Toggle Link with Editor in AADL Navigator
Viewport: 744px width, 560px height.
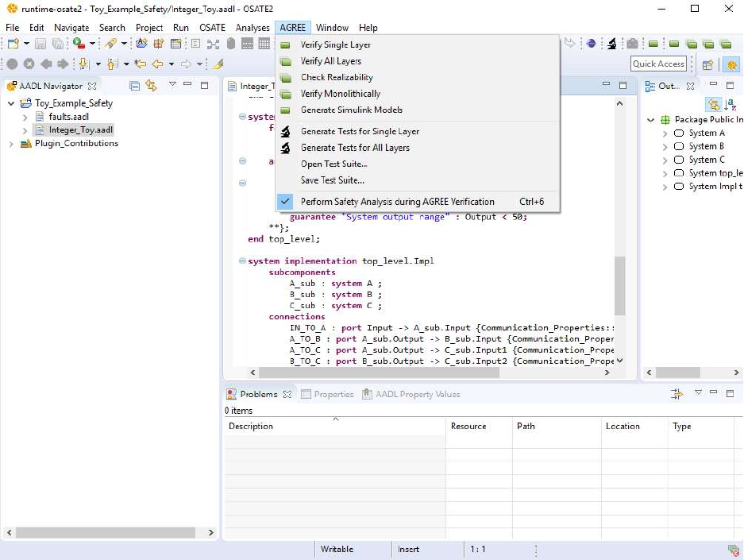(x=151, y=86)
